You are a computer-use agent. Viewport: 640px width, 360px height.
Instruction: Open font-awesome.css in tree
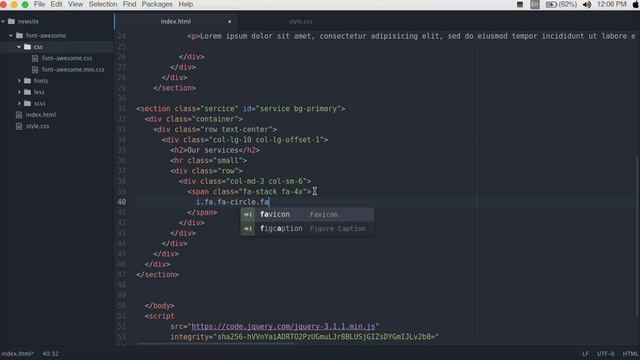(x=67, y=58)
